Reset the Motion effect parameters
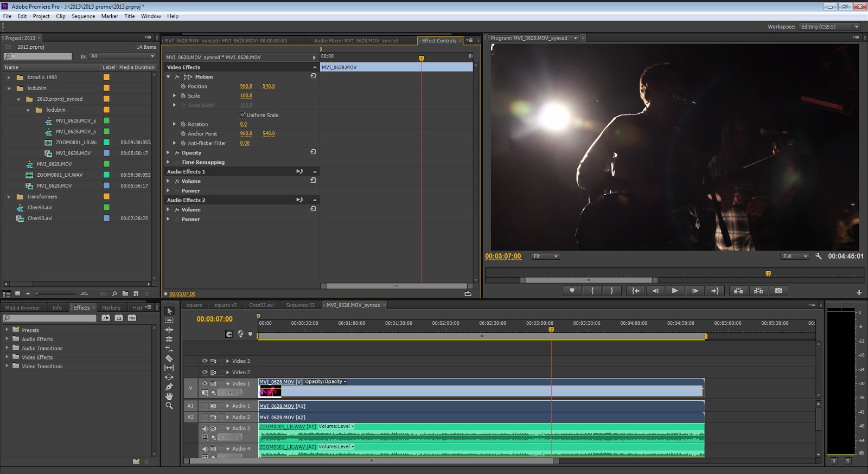This screenshot has height=474, width=868. click(x=313, y=76)
